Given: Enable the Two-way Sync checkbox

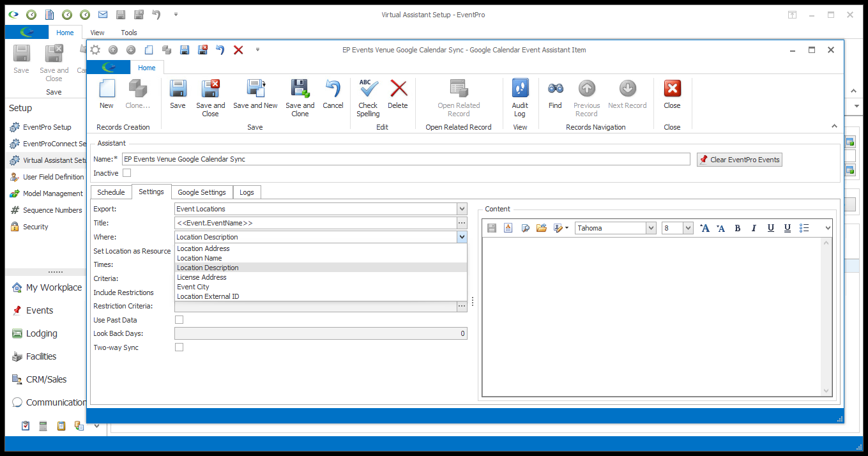Looking at the screenshot, I should (179, 347).
